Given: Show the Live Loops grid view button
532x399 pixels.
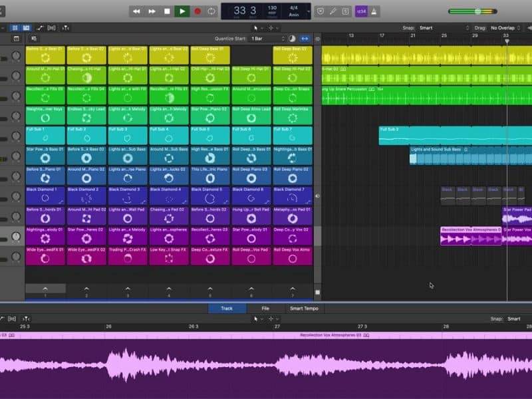Looking at the screenshot, I should (x=15, y=28).
